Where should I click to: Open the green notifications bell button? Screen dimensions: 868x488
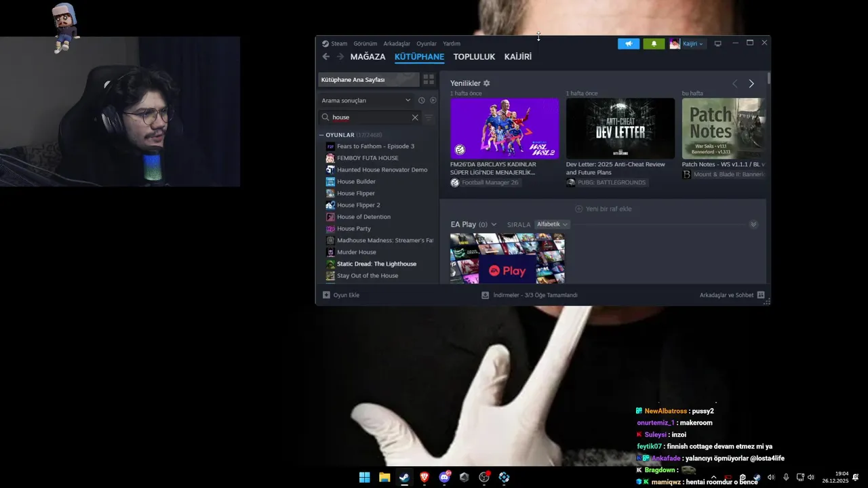(654, 43)
